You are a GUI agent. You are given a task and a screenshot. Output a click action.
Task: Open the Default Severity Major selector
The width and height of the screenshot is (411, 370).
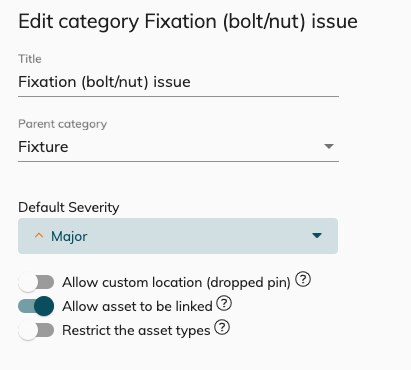[x=178, y=236]
